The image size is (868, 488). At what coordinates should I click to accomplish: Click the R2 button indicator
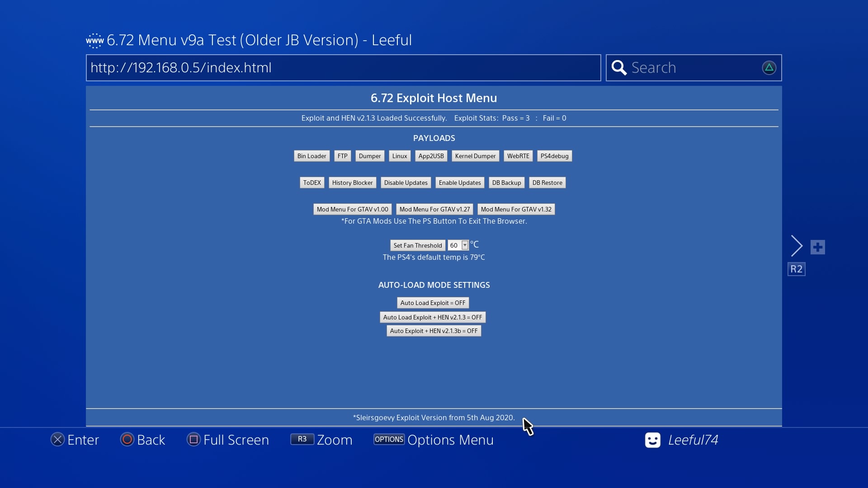(797, 269)
